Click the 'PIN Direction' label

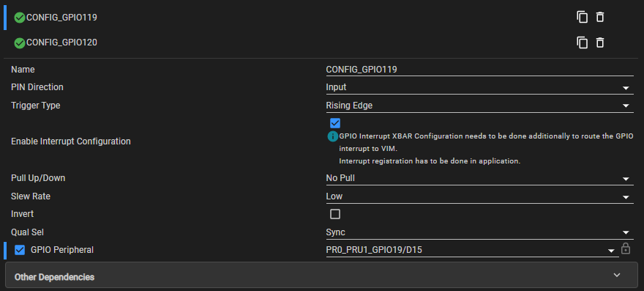pos(37,87)
